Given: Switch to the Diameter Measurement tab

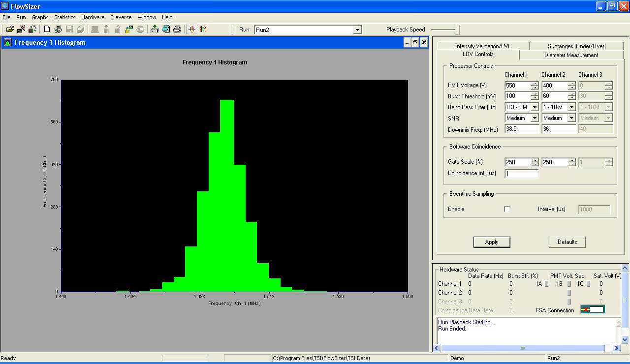Looking at the screenshot, I should pyautogui.click(x=571, y=55).
